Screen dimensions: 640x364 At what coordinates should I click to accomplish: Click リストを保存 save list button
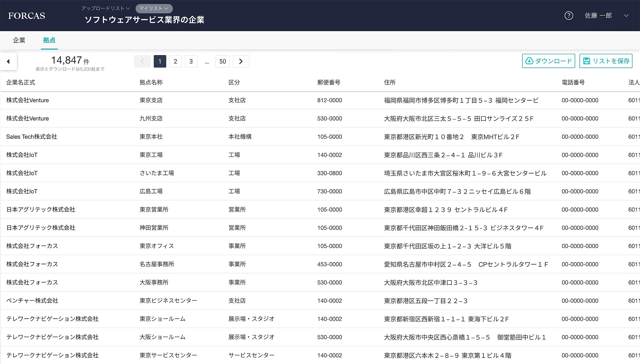pos(606,61)
